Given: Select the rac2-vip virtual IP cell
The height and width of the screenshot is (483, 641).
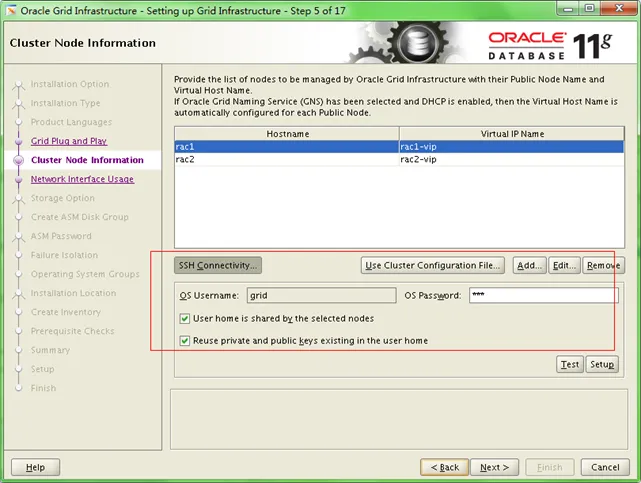Looking at the screenshot, I should pos(512,159).
